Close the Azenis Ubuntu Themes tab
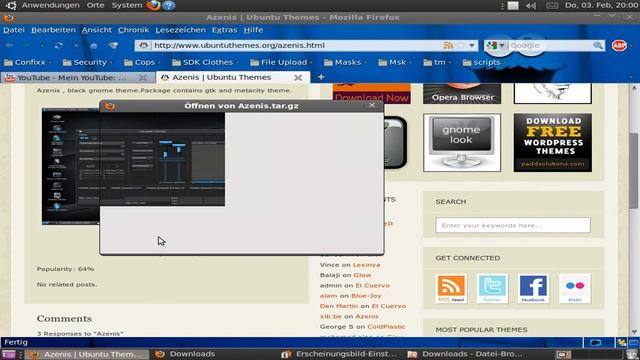The width and height of the screenshot is (640, 360). [298, 77]
